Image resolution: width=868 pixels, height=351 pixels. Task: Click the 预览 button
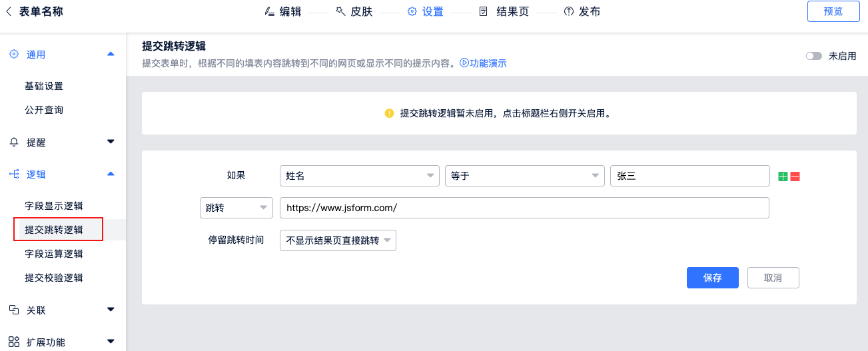(833, 11)
